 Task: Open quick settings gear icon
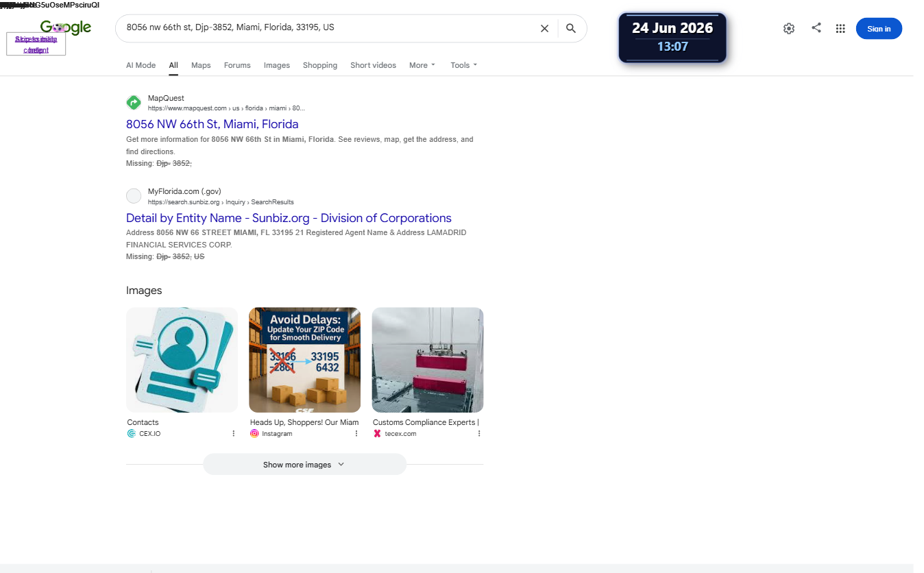click(x=789, y=28)
